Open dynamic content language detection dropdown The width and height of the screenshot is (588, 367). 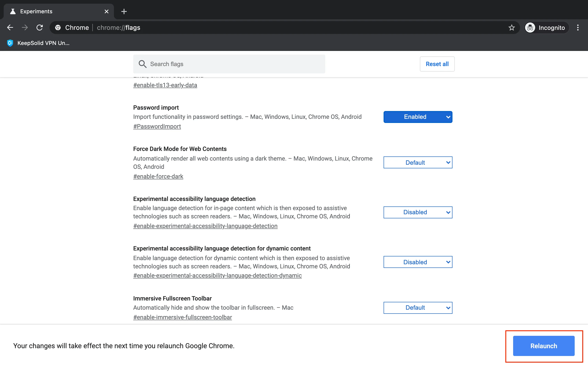coord(418,262)
